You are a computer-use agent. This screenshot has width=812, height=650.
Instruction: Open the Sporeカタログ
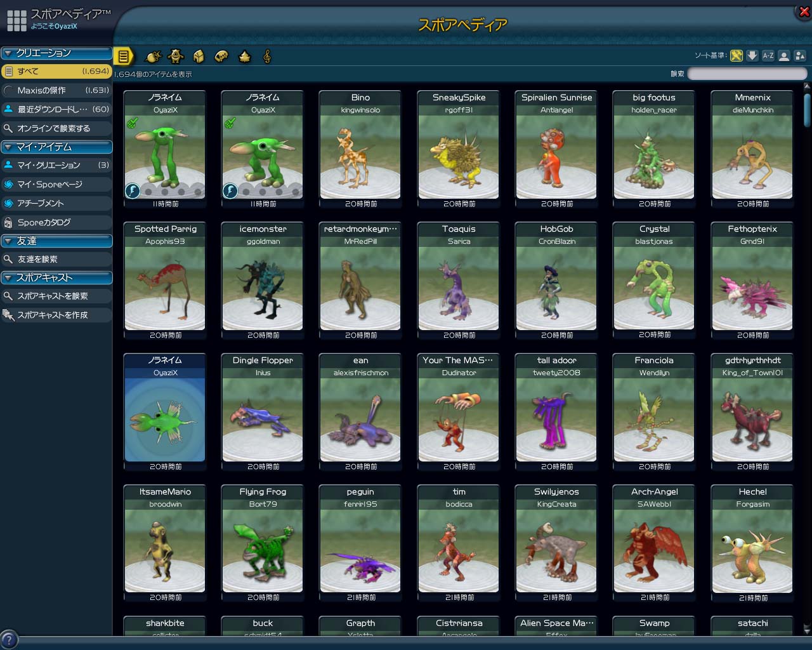tap(56, 222)
